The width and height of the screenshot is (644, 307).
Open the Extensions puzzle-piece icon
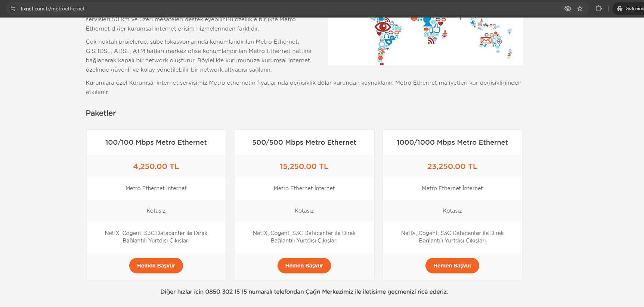[598, 9]
